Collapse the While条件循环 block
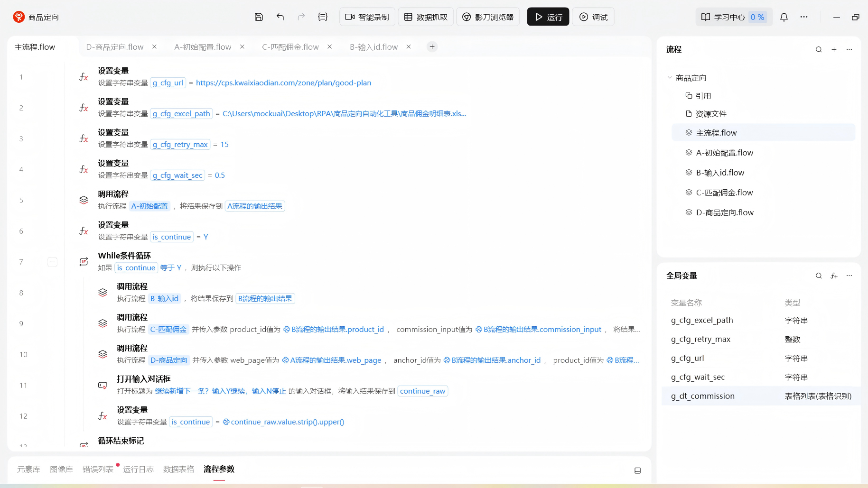 coord(52,262)
